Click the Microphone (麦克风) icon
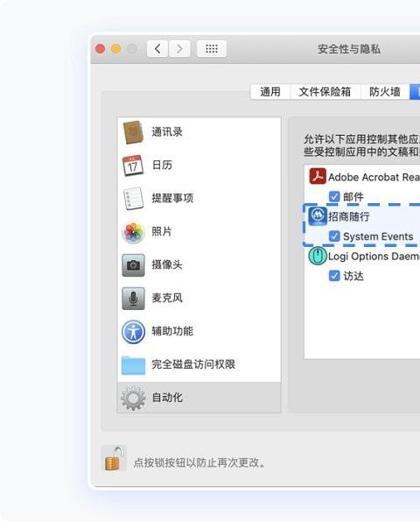Screen dimensions: 420x522 pos(133,299)
